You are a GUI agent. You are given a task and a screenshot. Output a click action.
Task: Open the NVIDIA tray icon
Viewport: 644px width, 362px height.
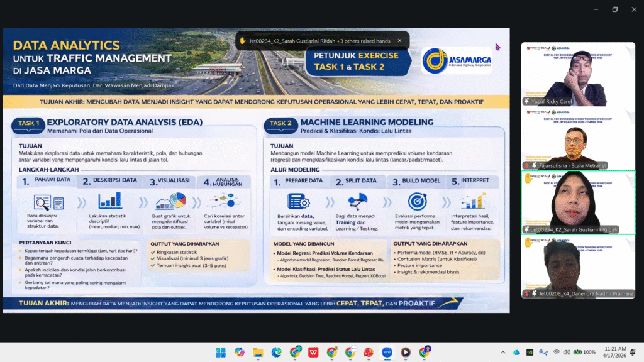pyautogui.click(x=530, y=352)
